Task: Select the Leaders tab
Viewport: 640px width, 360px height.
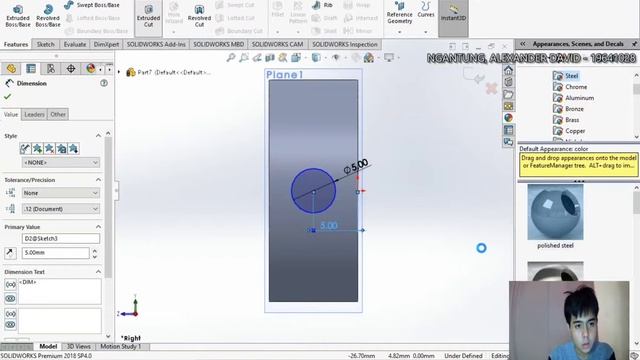Action: pyautogui.click(x=34, y=114)
